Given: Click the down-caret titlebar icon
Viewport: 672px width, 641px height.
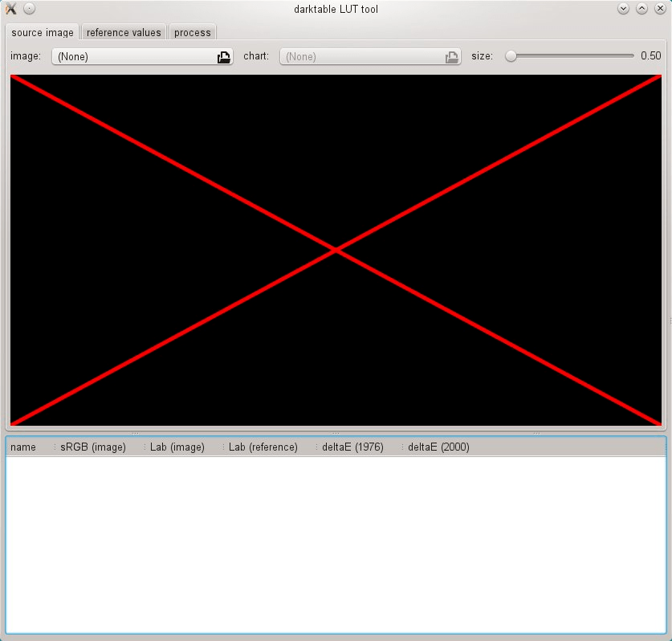Looking at the screenshot, I should coord(623,9).
